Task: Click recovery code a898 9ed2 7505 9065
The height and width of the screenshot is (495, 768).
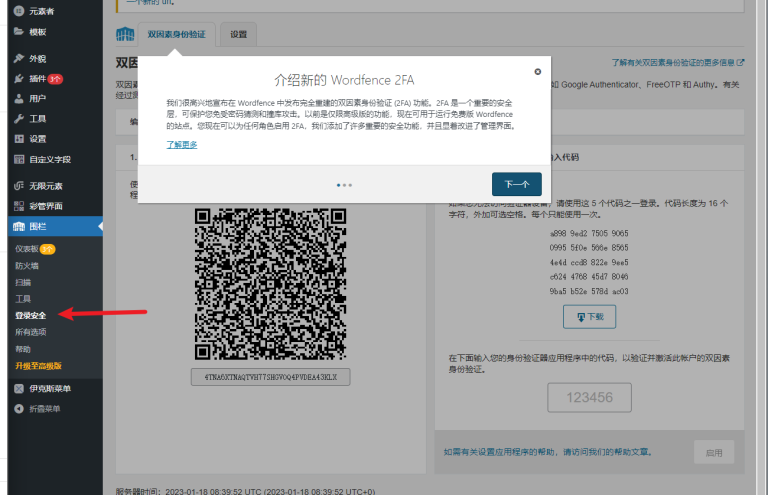Action: (x=589, y=234)
